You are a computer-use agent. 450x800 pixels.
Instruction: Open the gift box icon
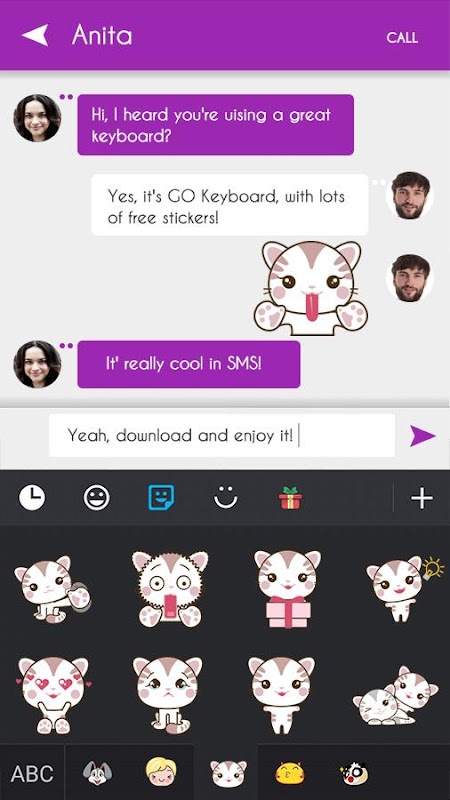[x=290, y=498]
